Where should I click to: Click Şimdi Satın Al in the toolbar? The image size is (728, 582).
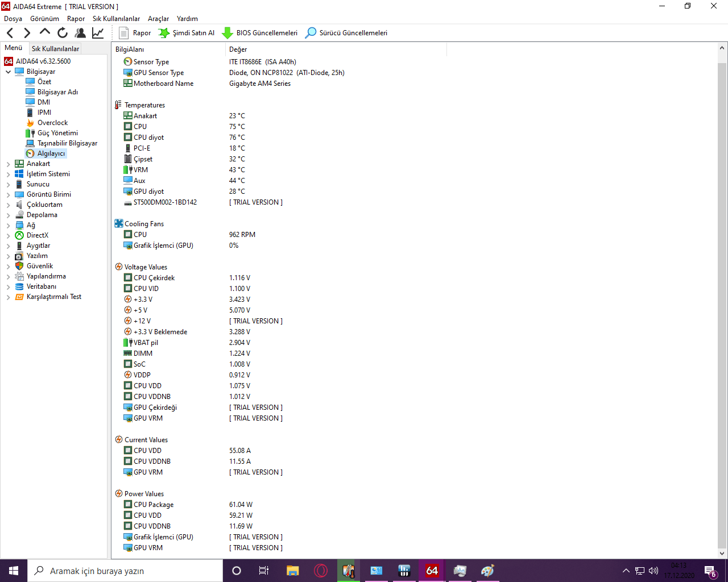click(x=187, y=33)
